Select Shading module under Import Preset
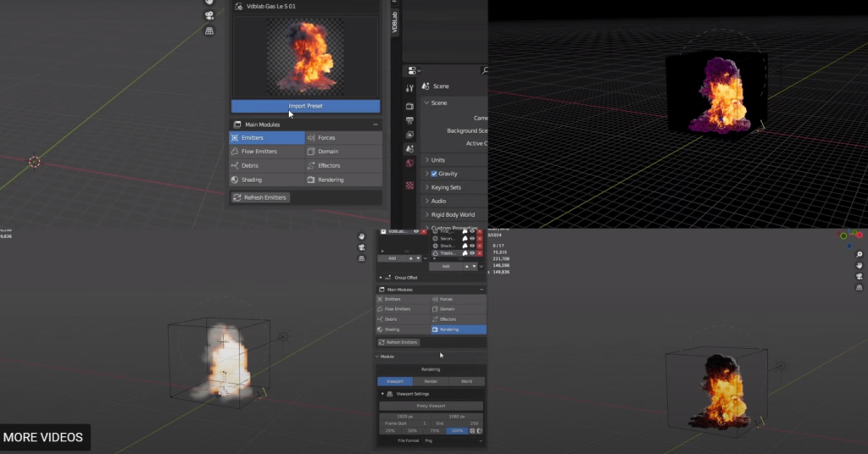This screenshot has height=454, width=868. [267, 180]
